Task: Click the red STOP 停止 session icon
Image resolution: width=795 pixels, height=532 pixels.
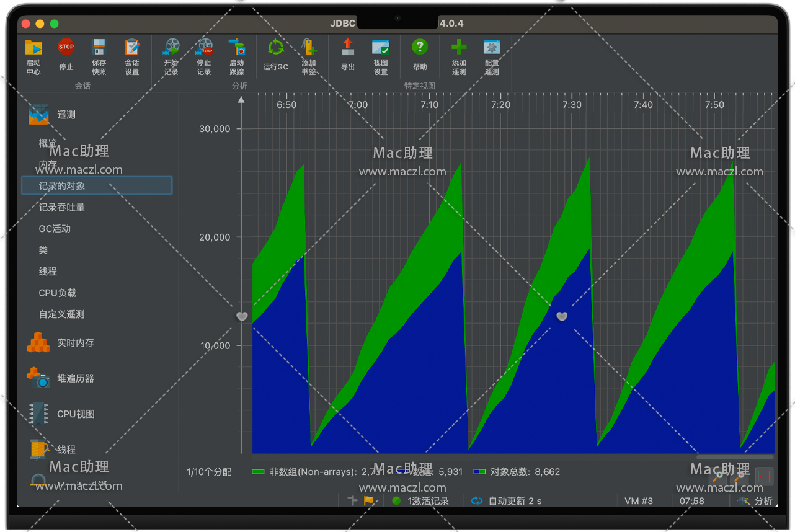Action: (66, 47)
